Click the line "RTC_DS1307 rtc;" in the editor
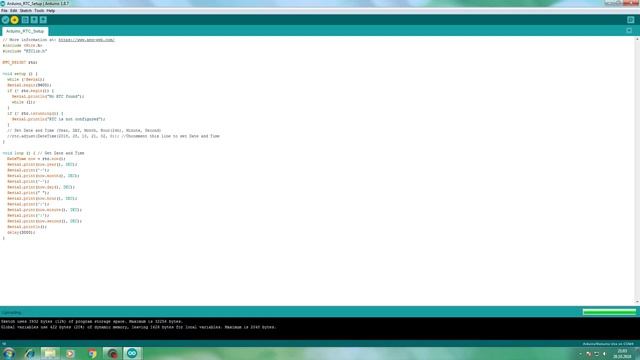The height and width of the screenshot is (360, 640). 20,62
